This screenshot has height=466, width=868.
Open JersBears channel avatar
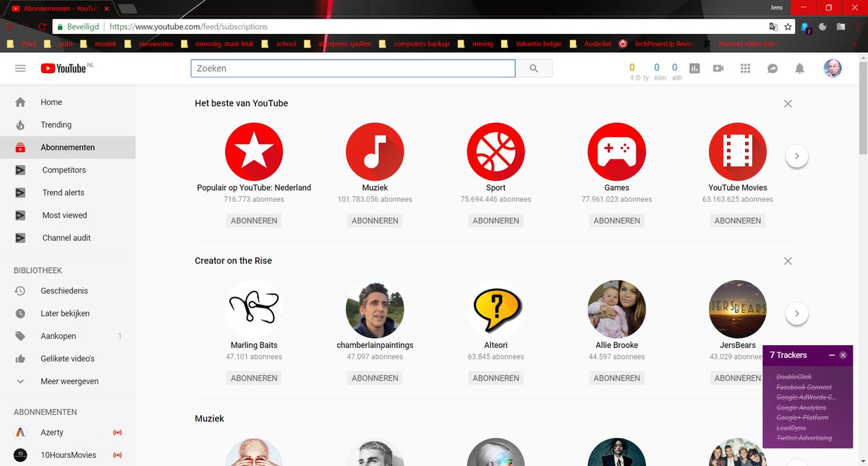pos(738,310)
